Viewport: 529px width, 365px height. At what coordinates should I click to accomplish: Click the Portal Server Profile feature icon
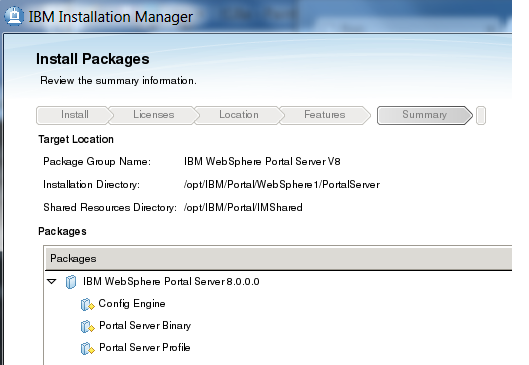[x=87, y=348]
